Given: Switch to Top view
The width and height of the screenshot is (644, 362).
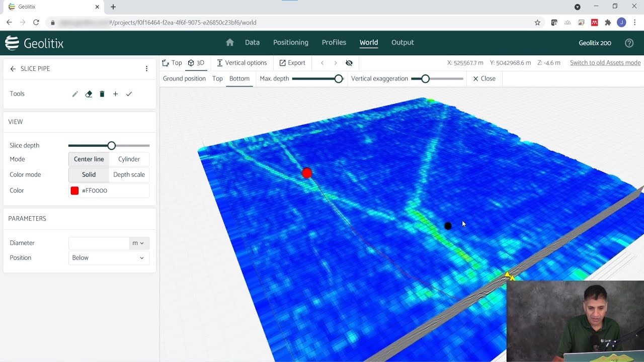Looking at the screenshot, I should point(172,63).
